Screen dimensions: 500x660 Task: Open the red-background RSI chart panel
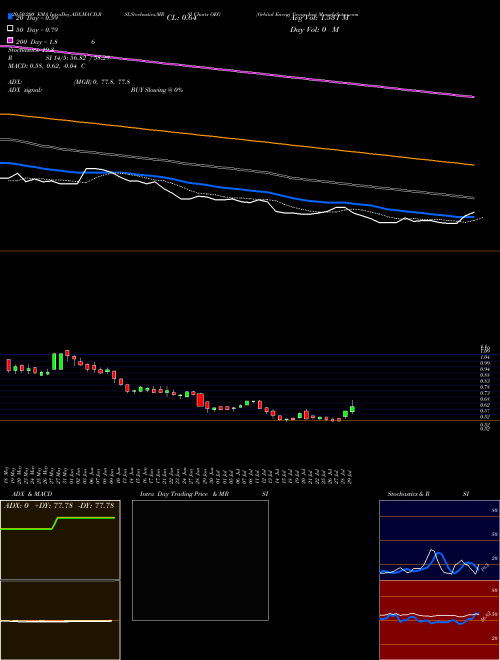click(x=439, y=620)
